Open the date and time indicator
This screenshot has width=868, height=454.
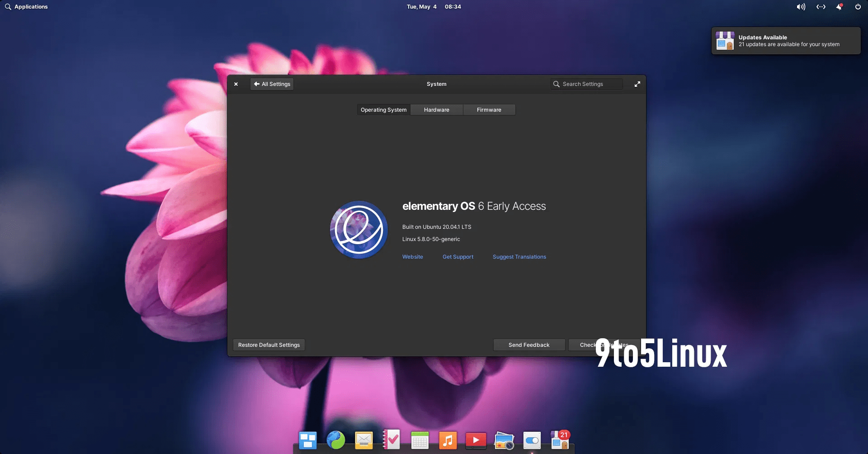434,7
